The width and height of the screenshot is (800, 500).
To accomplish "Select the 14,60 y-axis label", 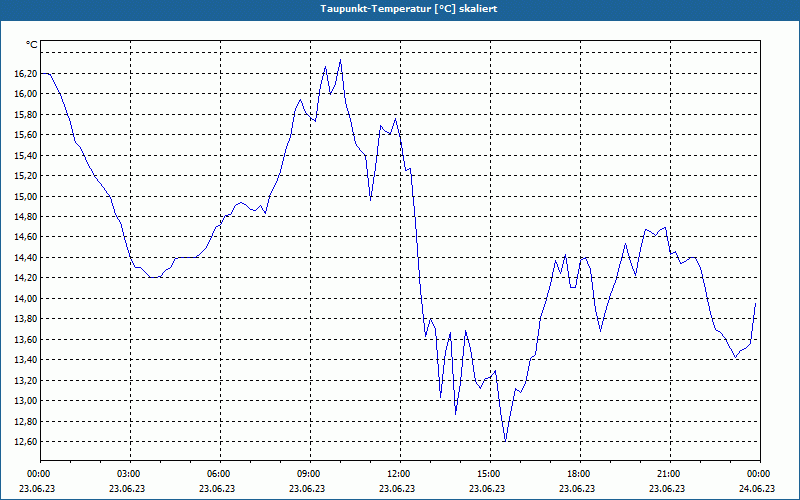I will [25, 237].
